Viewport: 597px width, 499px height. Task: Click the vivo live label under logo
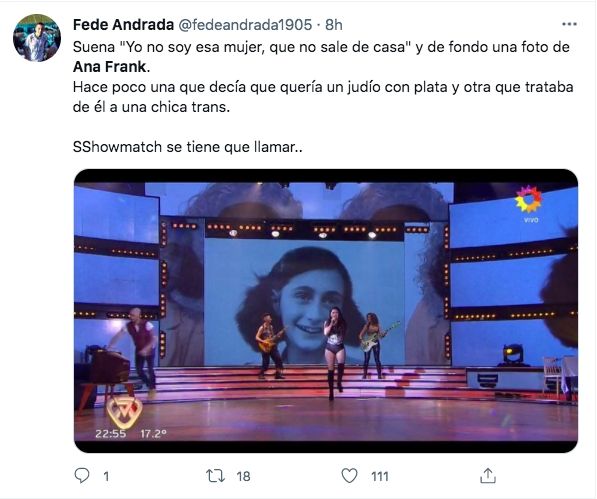pos(531,220)
